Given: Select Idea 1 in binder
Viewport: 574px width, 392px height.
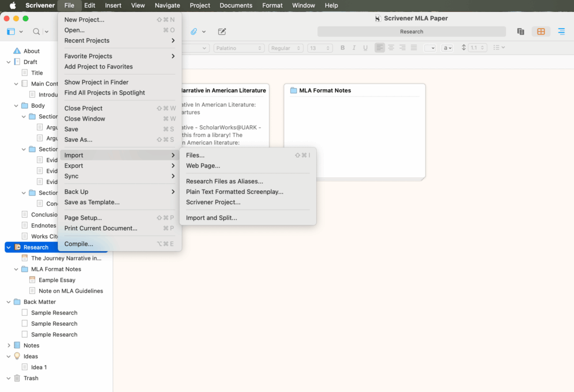Looking at the screenshot, I should (39, 367).
